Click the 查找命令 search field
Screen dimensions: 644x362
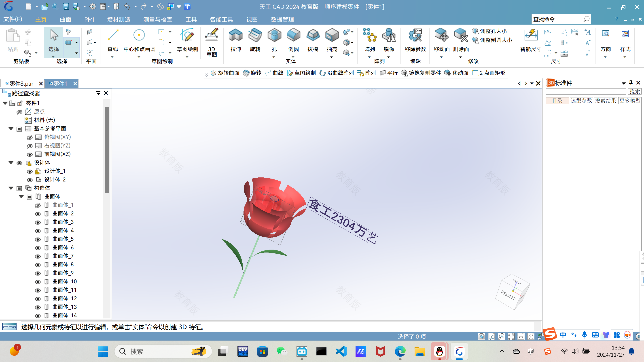[x=557, y=19]
